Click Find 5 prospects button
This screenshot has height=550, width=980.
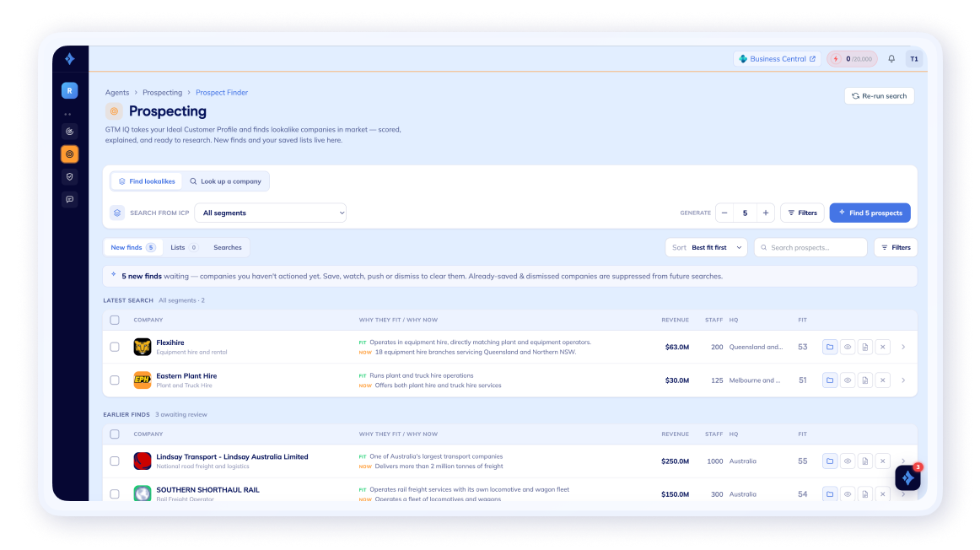870,213
